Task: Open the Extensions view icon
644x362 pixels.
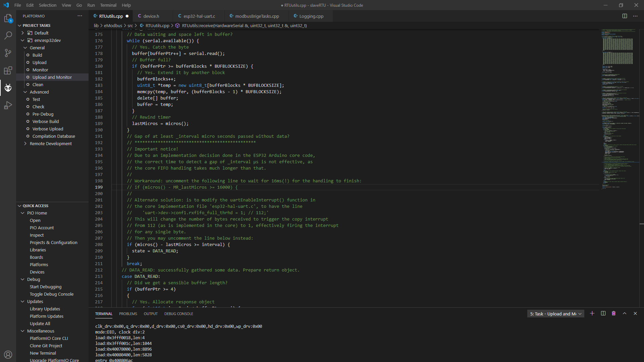Action: click(x=8, y=70)
